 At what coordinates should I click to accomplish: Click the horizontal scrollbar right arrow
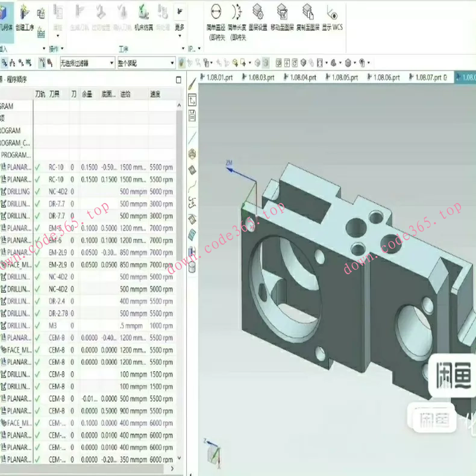172,469
